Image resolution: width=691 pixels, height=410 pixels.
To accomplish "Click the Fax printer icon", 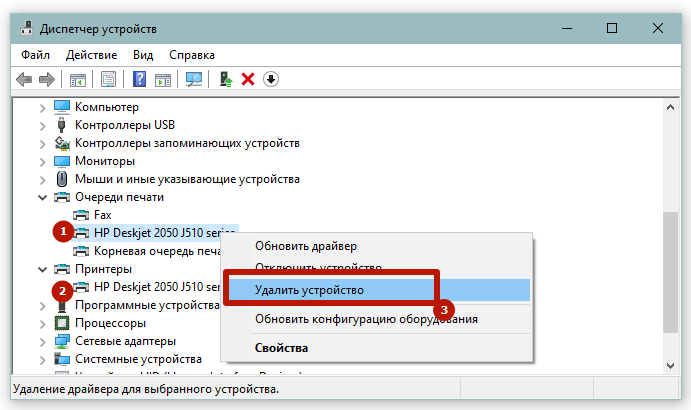I will tap(81, 215).
